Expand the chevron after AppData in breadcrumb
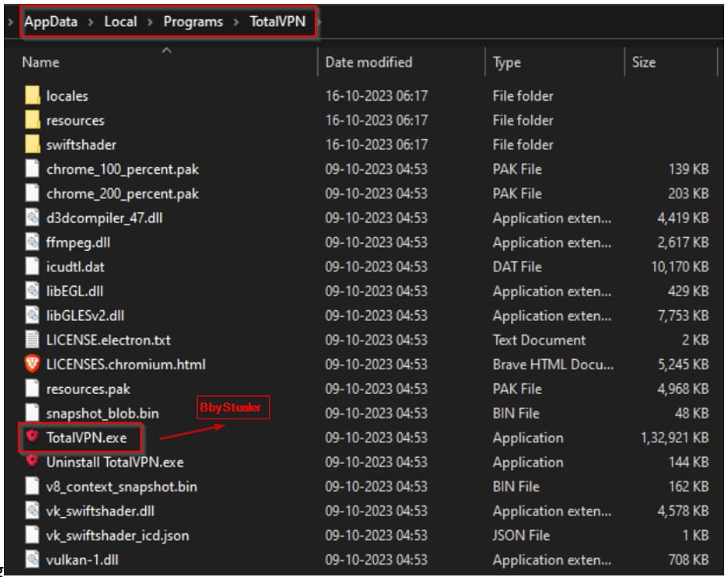728x577 pixels. pyautogui.click(x=91, y=22)
